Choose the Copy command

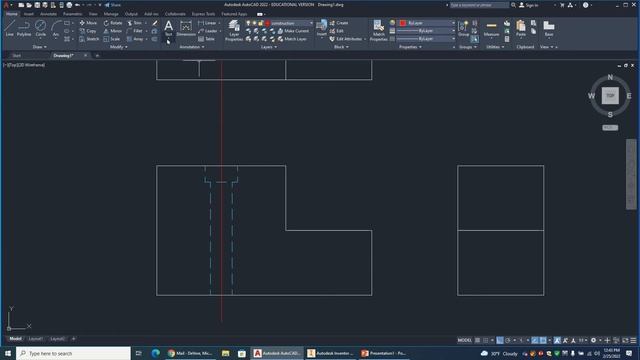[x=88, y=31]
